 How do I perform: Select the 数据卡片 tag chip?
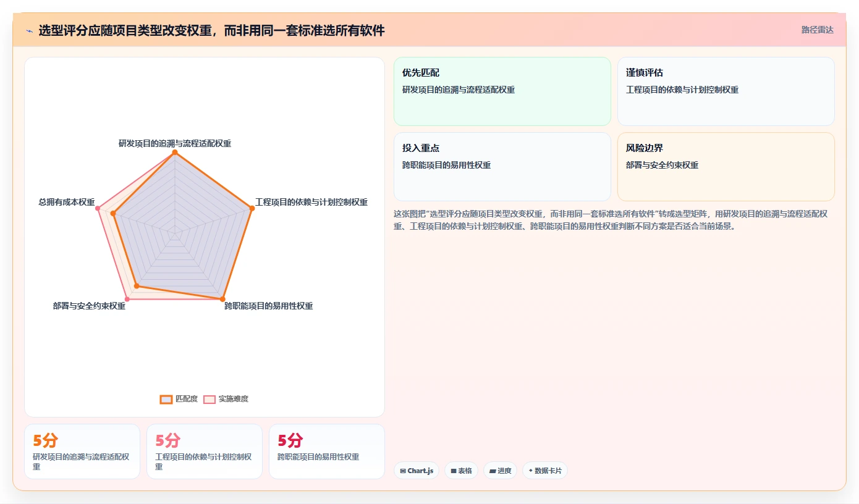(544, 471)
